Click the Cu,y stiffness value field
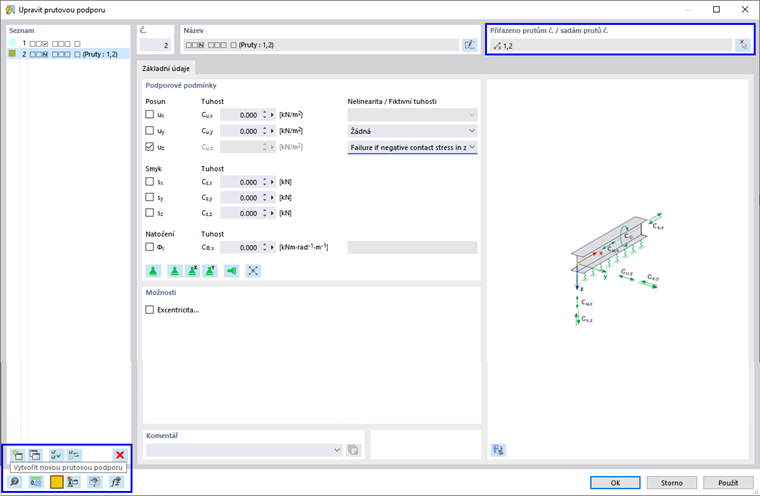Viewport: 760px width, 496px height. [x=240, y=131]
